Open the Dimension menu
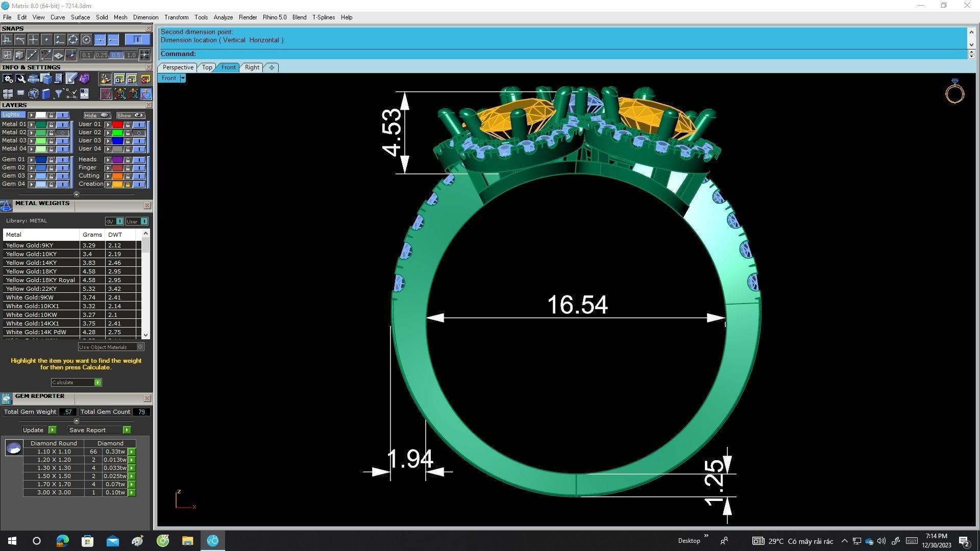This screenshot has width=980, height=551. coord(145,17)
